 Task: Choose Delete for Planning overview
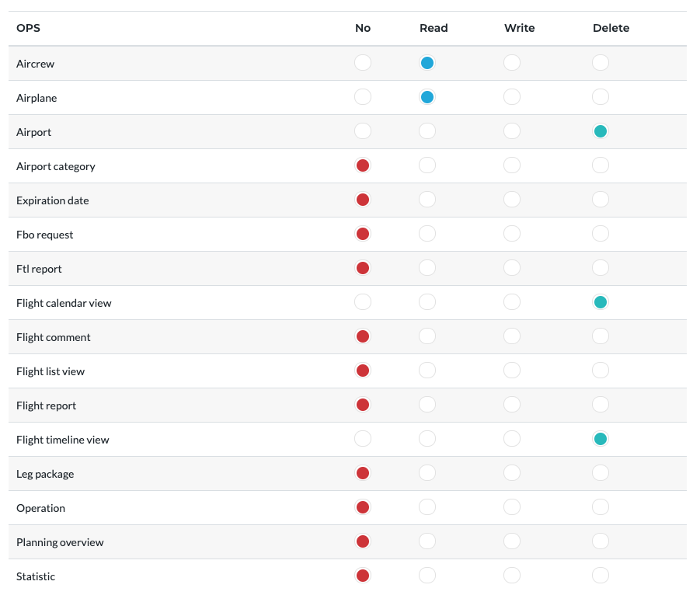(601, 541)
